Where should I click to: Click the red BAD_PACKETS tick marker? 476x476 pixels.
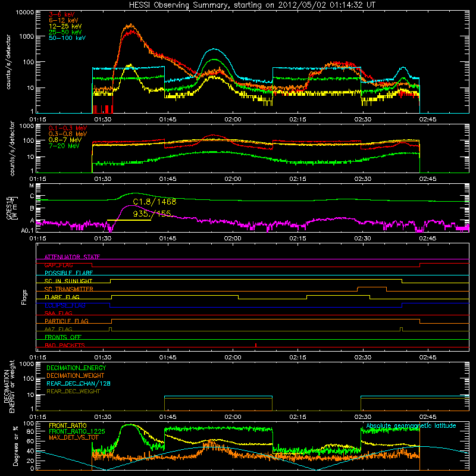pos(256,345)
